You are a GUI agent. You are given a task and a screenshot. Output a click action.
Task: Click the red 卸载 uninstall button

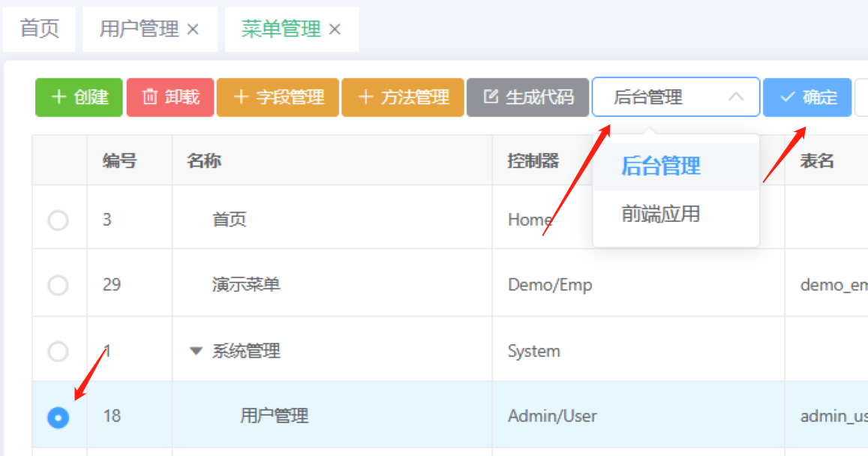pos(170,97)
